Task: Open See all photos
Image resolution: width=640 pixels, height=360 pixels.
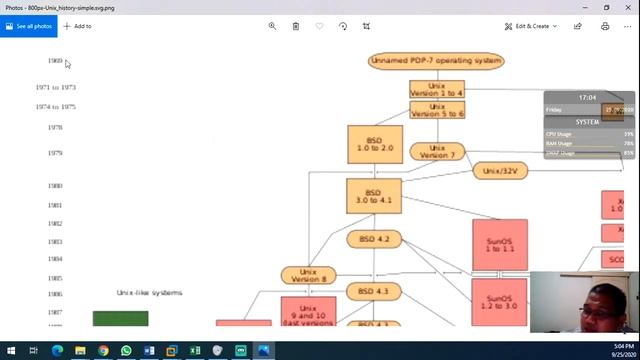Action: click(x=29, y=26)
